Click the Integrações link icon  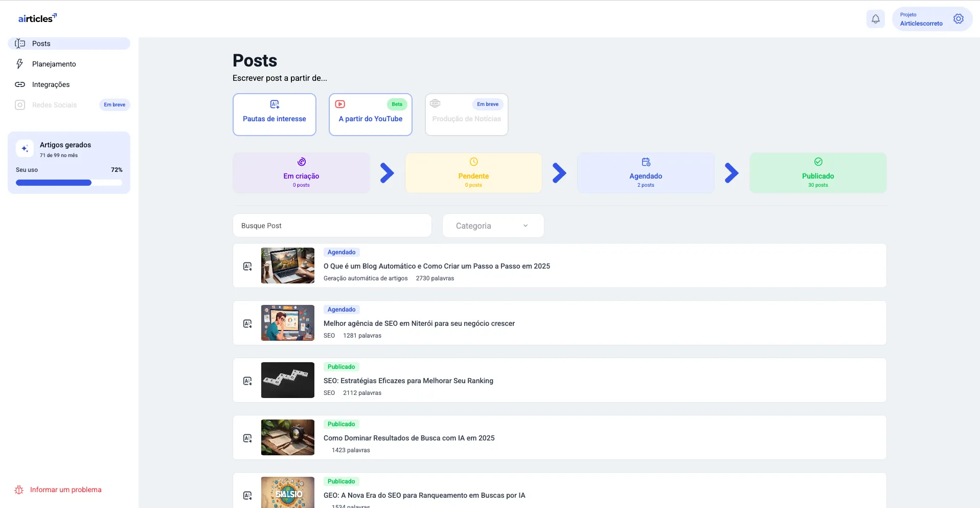[20, 84]
